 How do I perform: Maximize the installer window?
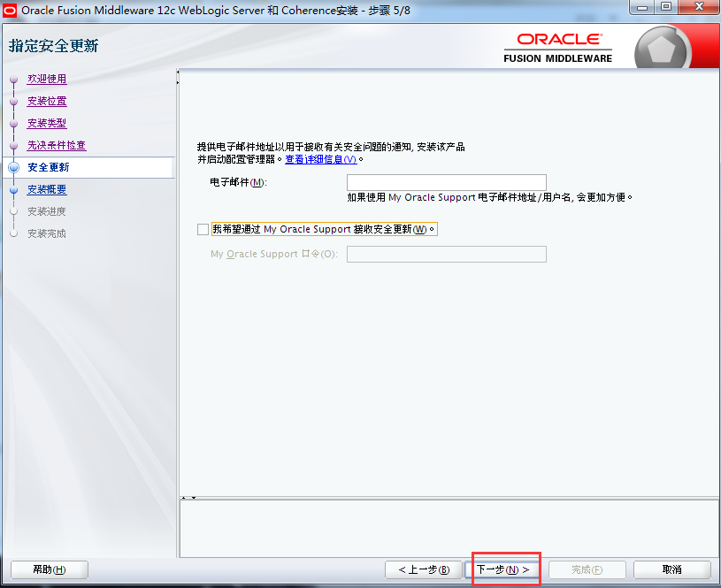pos(666,7)
